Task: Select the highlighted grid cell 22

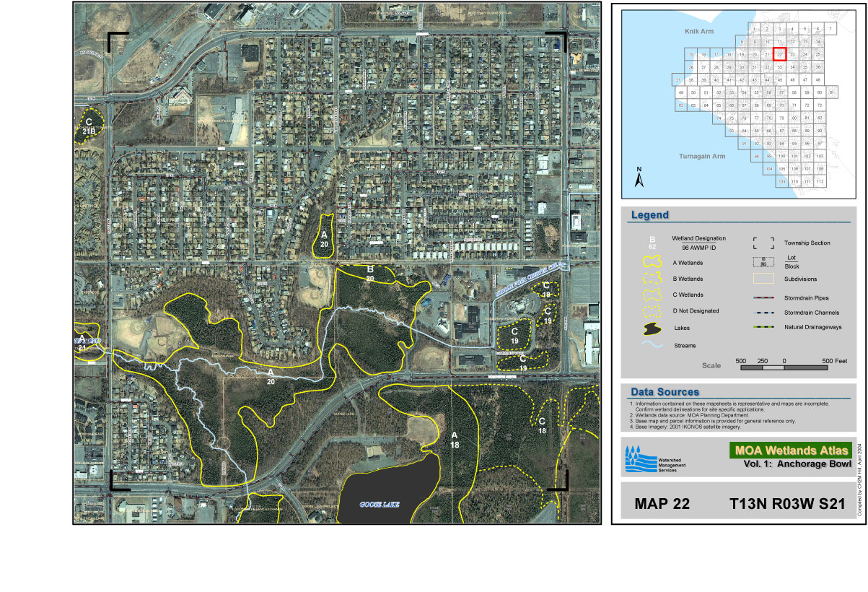Action: (779, 54)
